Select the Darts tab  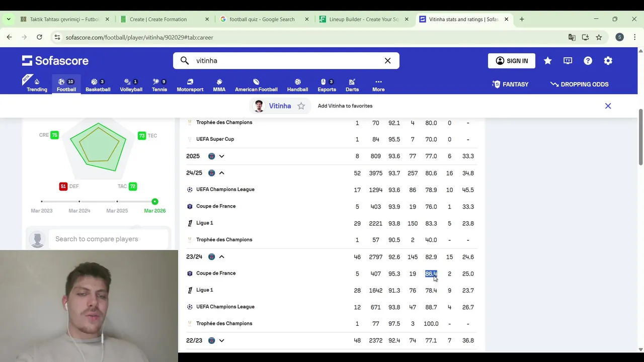tap(352, 84)
